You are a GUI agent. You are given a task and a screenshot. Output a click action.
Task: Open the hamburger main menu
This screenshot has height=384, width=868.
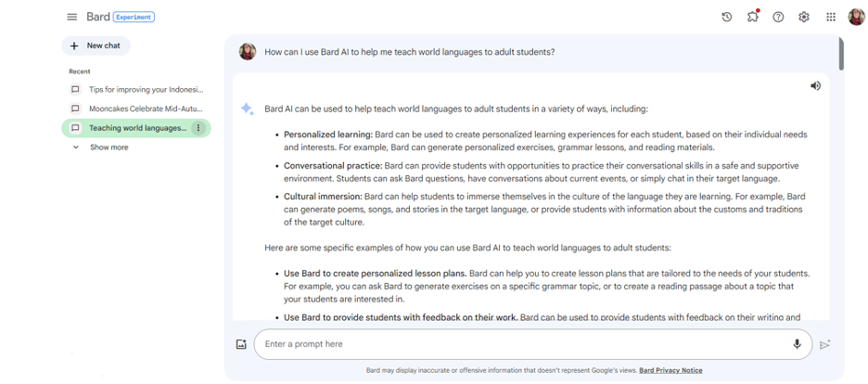click(x=72, y=17)
